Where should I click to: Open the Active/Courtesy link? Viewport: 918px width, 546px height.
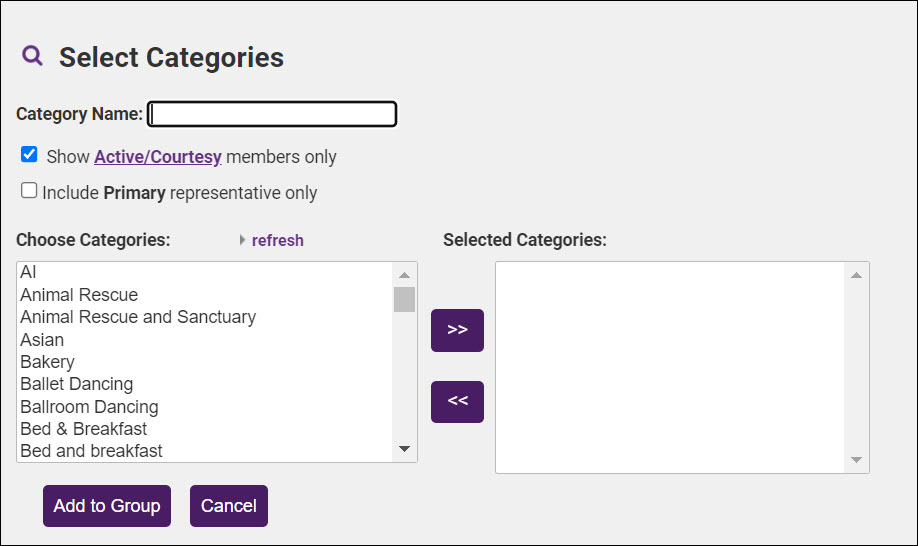[x=158, y=157]
